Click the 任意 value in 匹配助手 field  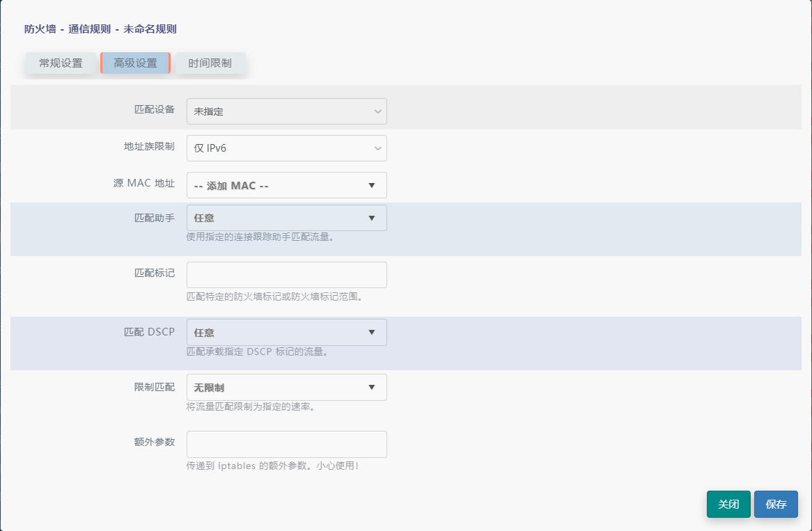point(204,218)
